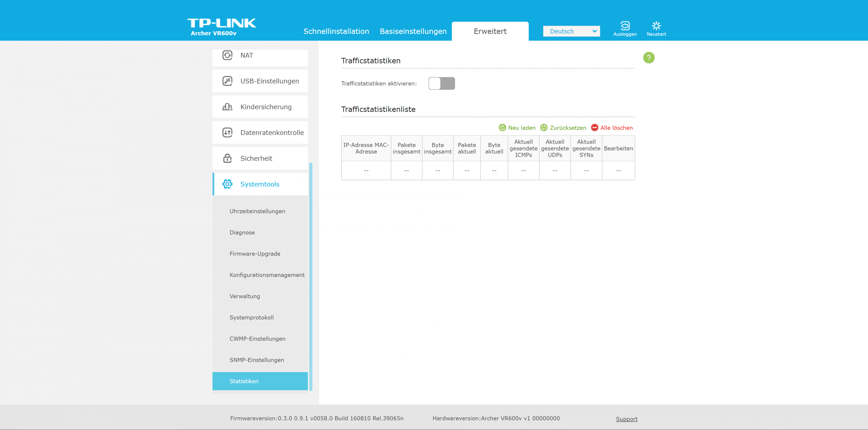Viewport: 868px width, 430px height.
Task: Click the Neustart reboot icon
Action: (x=656, y=26)
